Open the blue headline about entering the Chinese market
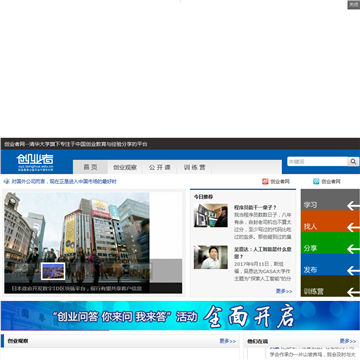360x360 pixels. point(64,182)
